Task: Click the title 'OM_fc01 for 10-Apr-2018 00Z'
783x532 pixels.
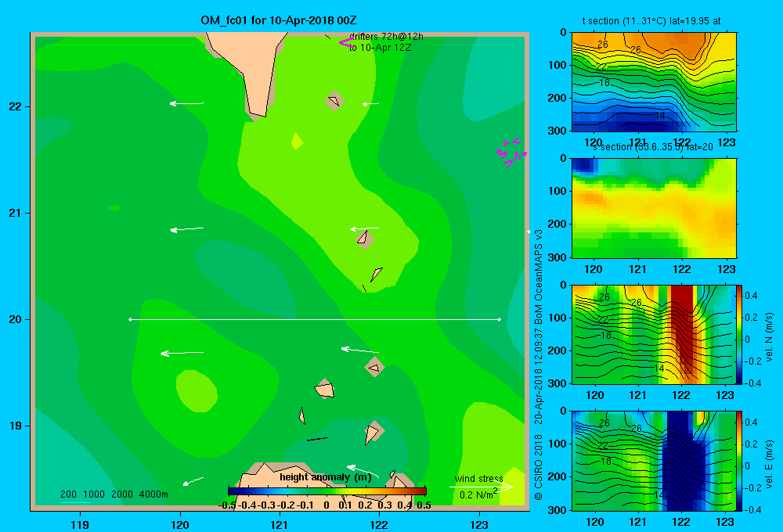Action: click(x=279, y=20)
